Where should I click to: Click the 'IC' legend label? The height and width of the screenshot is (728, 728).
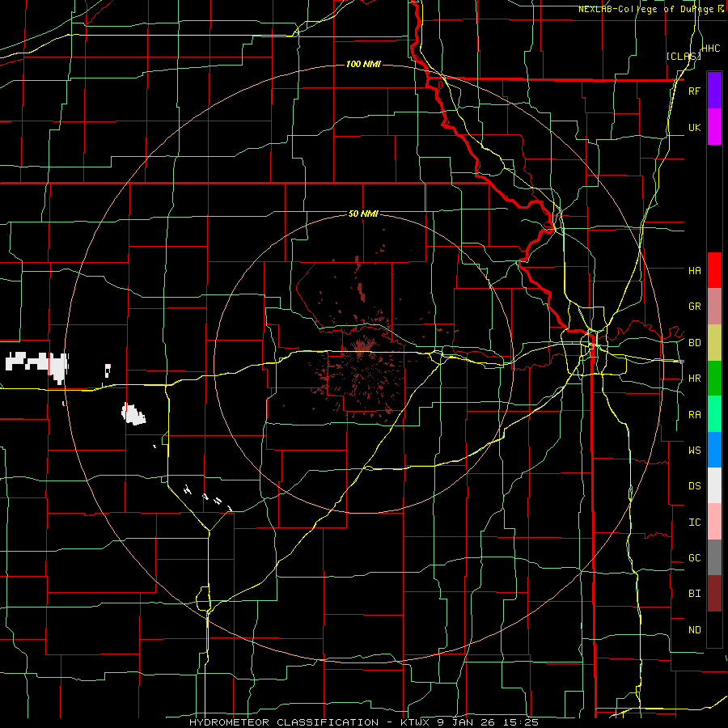coord(694,523)
